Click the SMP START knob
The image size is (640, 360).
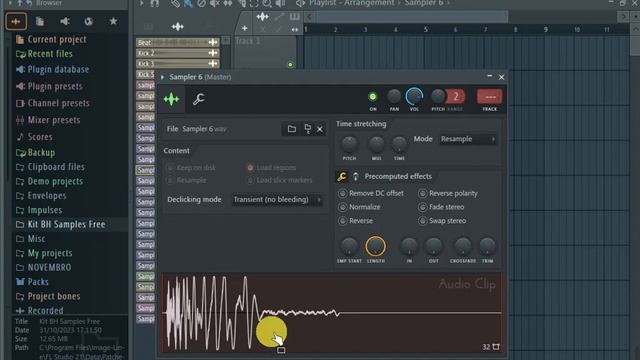point(349,246)
